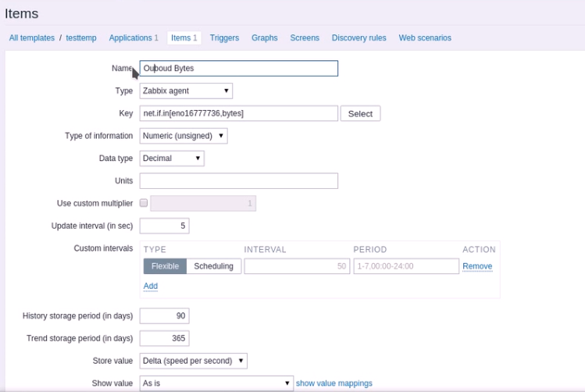
Task: Open the Type dropdown showing Zabbix agent
Action: coord(186,91)
